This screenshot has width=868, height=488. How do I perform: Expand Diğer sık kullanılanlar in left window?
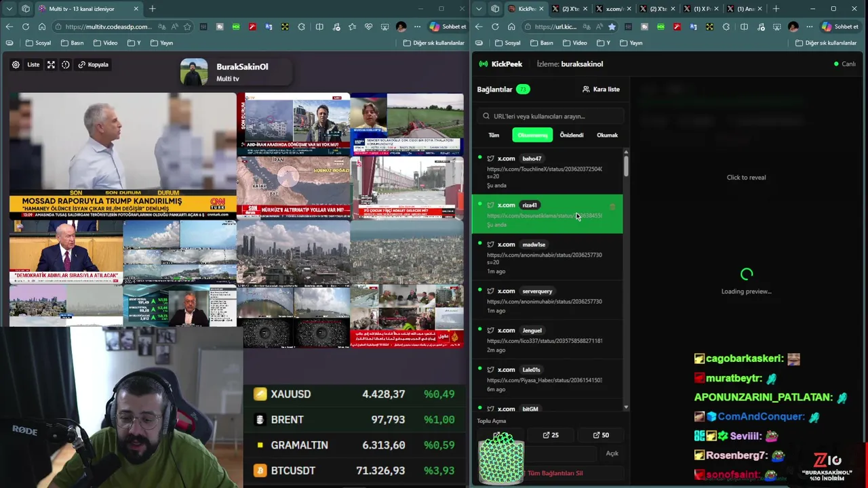click(x=433, y=43)
